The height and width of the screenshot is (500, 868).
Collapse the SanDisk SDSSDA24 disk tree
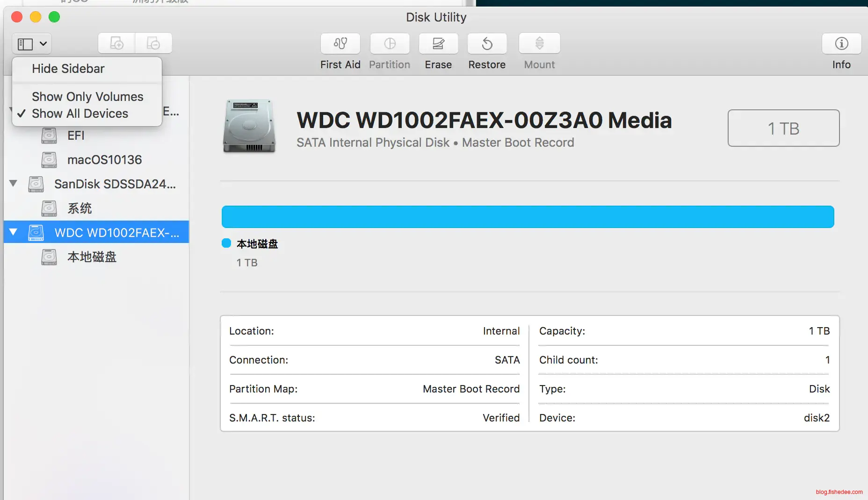pos(13,184)
